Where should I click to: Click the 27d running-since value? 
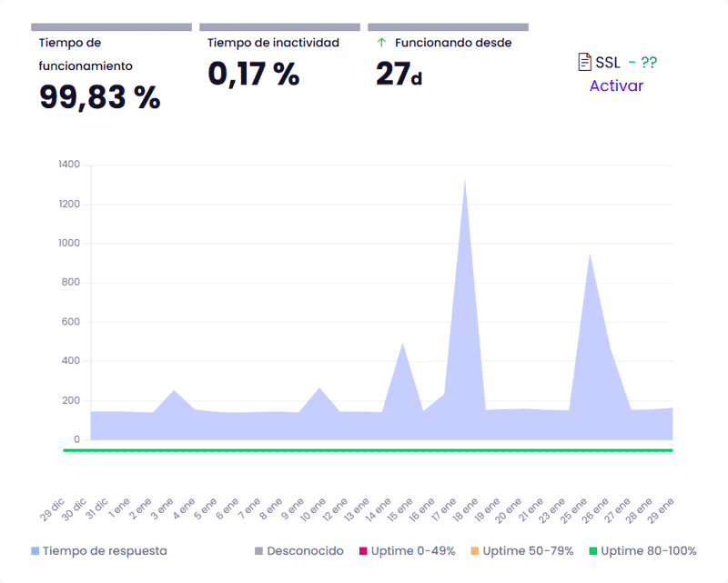tap(399, 74)
